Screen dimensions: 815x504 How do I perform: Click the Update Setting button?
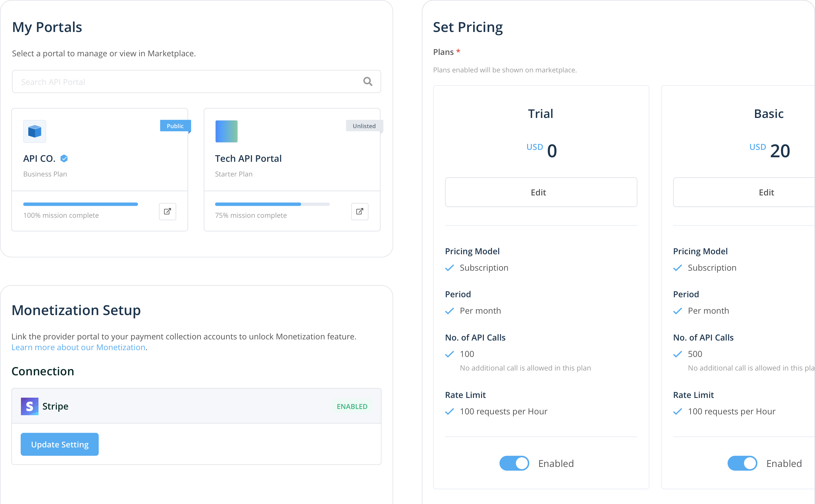pos(60,444)
